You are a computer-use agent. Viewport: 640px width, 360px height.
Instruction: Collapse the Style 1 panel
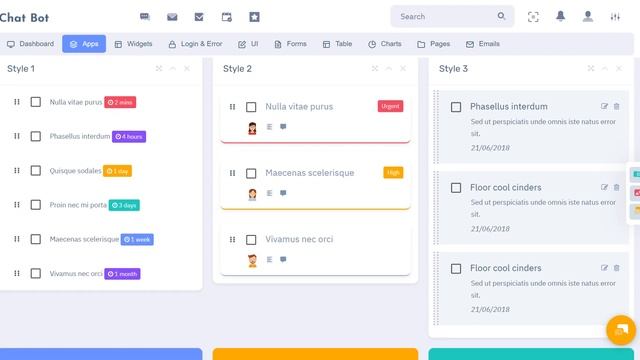pos(173,68)
